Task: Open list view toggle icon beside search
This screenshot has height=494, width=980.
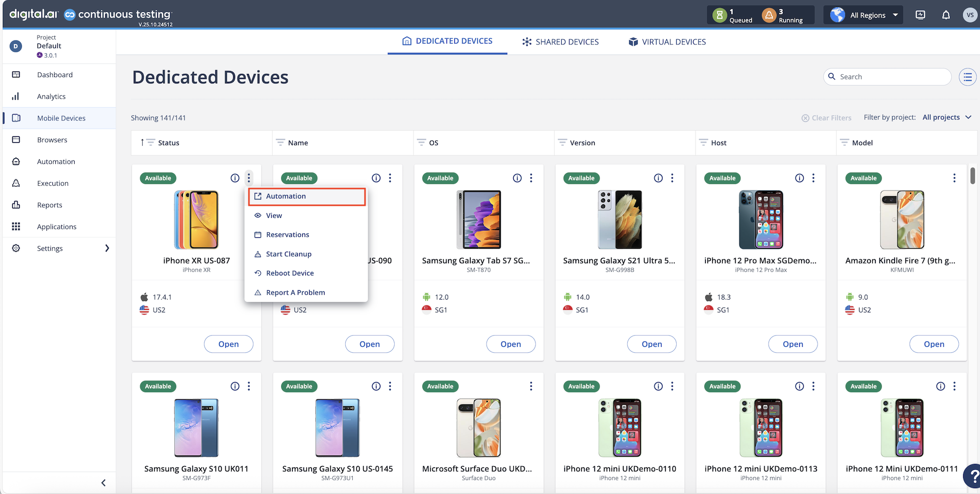Action: pos(967,77)
